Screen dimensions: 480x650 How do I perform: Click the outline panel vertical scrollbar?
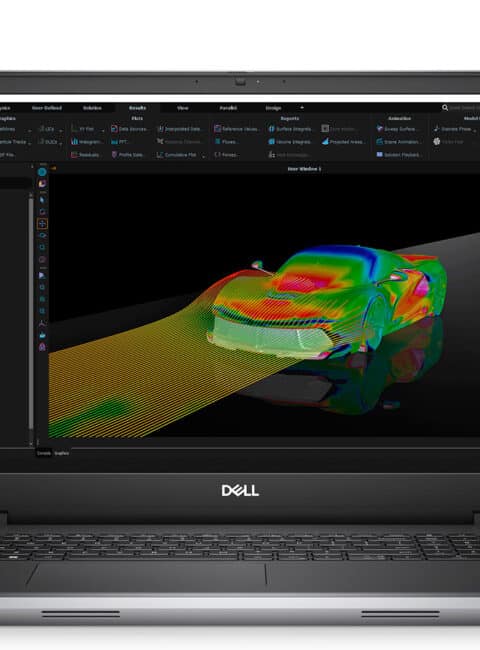(31, 314)
